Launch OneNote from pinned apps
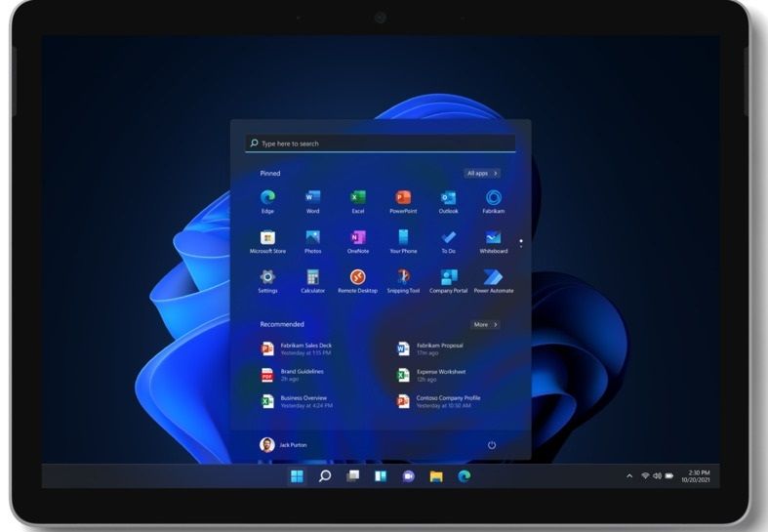 coord(358,241)
